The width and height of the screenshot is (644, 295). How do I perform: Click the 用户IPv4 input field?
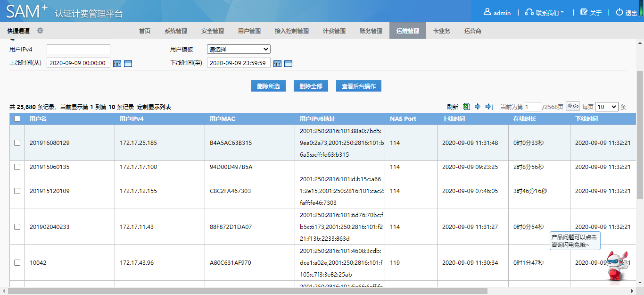point(78,50)
